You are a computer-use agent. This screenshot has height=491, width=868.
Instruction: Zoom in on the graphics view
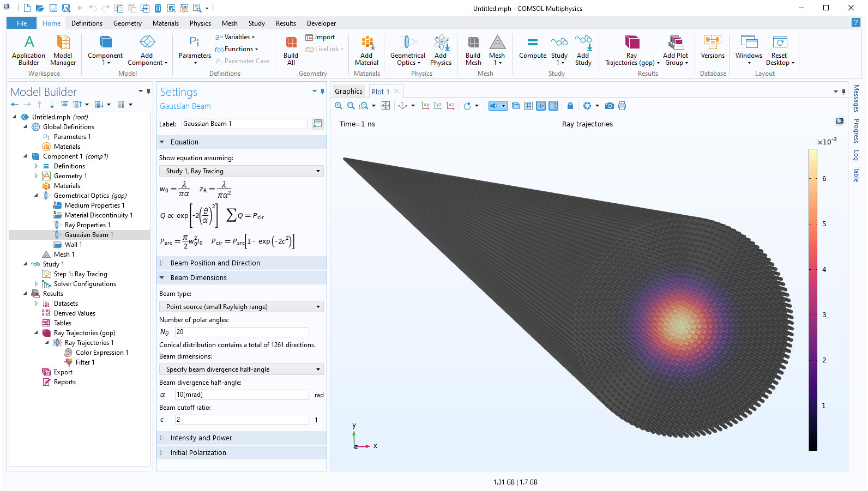tap(339, 106)
